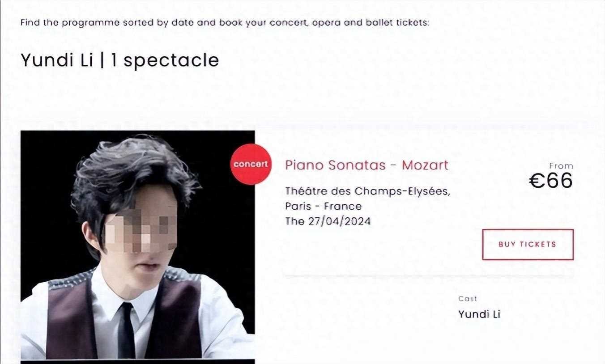Click the Paris - France location line
Screen dimensions: 605x364
323,206
